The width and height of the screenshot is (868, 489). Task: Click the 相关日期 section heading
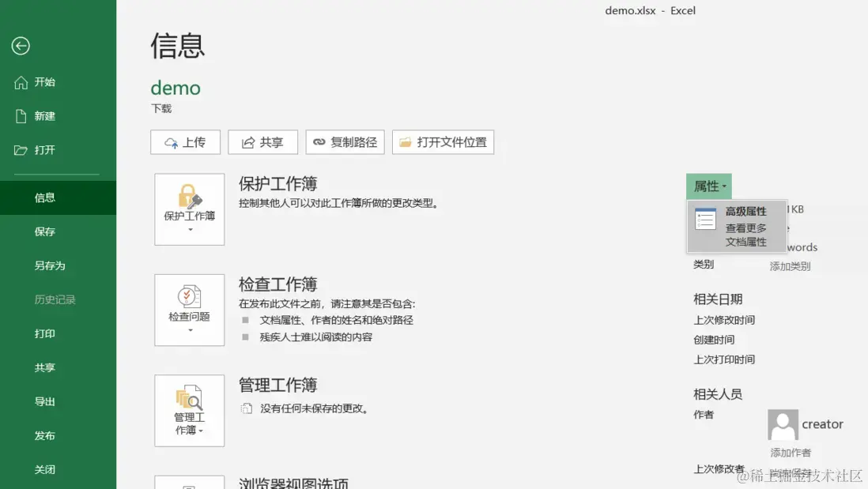tap(718, 299)
